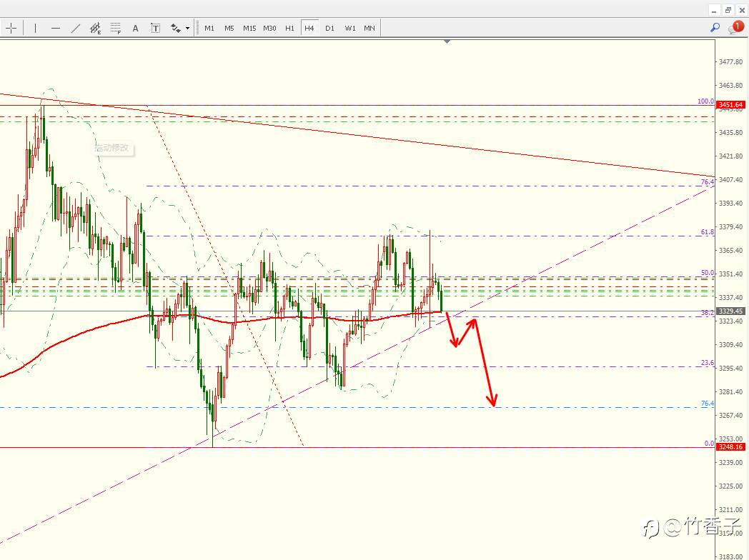
Task: Open the Arrows tool dropdown arrow
Action: pyautogui.click(x=188, y=28)
